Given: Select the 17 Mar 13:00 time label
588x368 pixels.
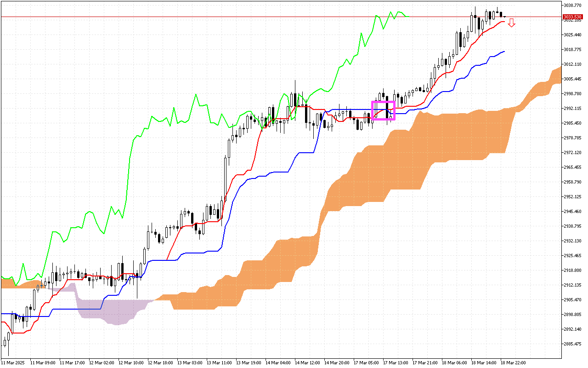Looking at the screenshot, I should (x=395, y=363).
